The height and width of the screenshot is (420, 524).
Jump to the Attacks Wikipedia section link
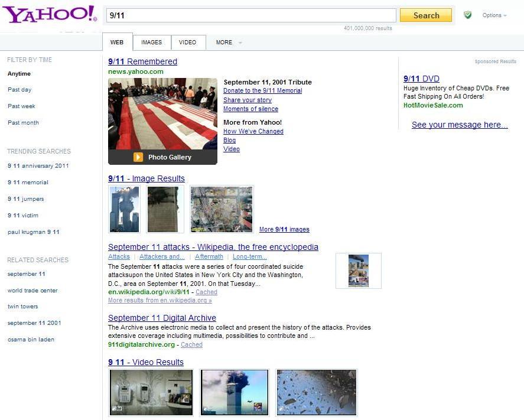[x=119, y=256]
